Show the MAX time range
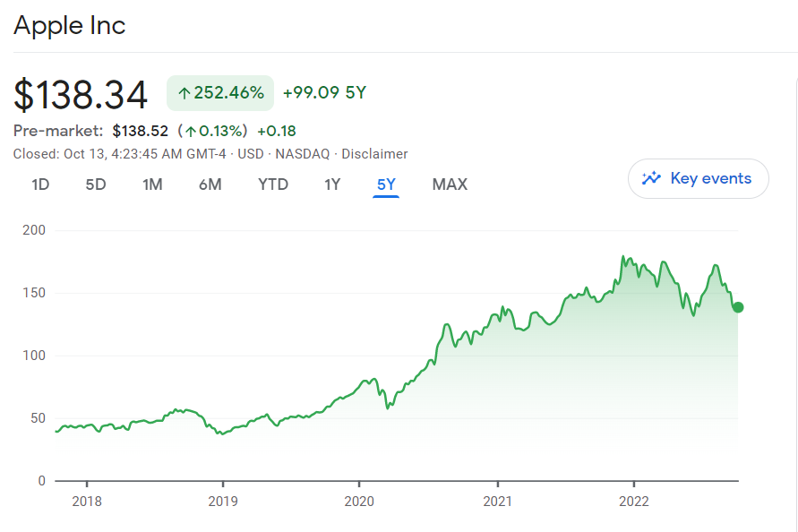This screenshot has width=798, height=532. pos(450,184)
